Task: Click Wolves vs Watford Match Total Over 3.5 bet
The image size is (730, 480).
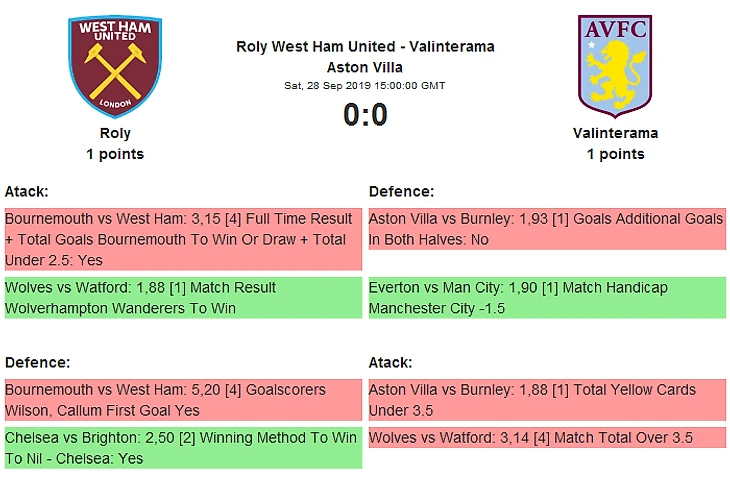Action: tap(546, 438)
